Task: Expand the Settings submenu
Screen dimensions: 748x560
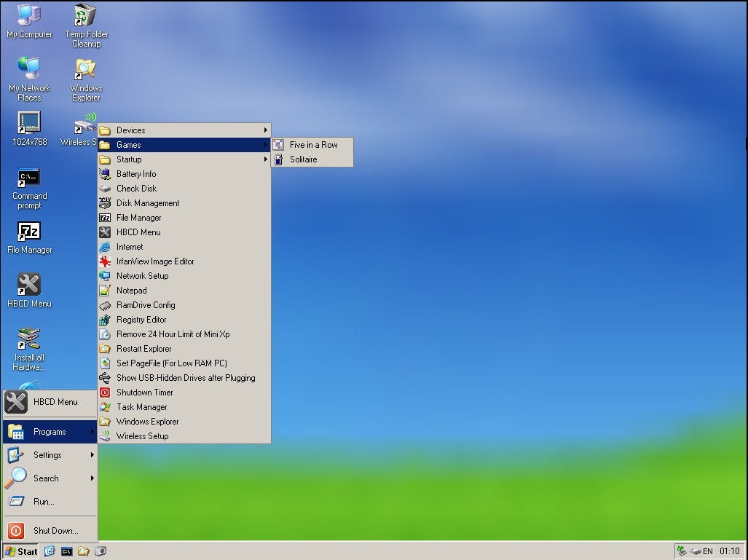Action: 50,455
